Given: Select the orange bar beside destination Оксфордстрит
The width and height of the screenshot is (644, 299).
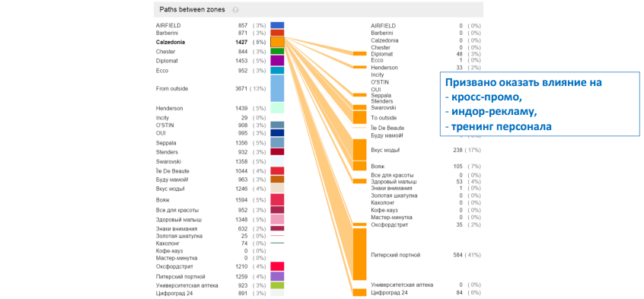Looking at the screenshot, I should (x=359, y=224).
